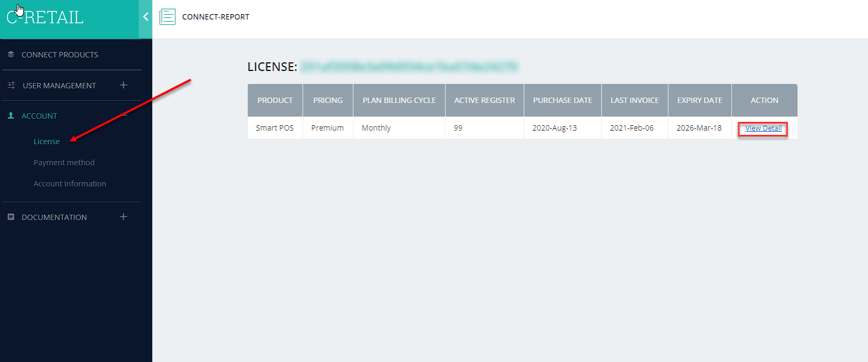Collapse the sidebar with the chevron button
Image resolution: width=868 pixels, height=362 pixels.
click(145, 17)
